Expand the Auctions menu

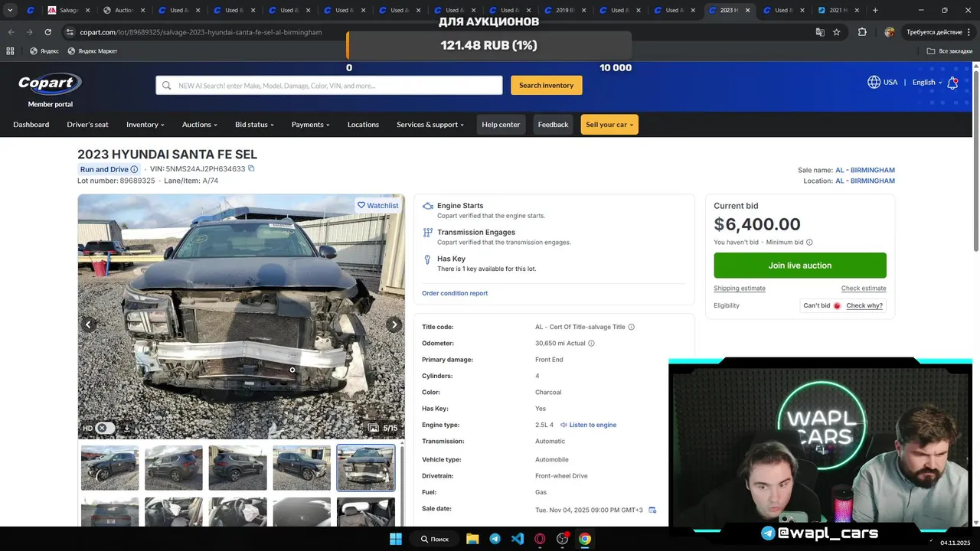[x=200, y=125]
